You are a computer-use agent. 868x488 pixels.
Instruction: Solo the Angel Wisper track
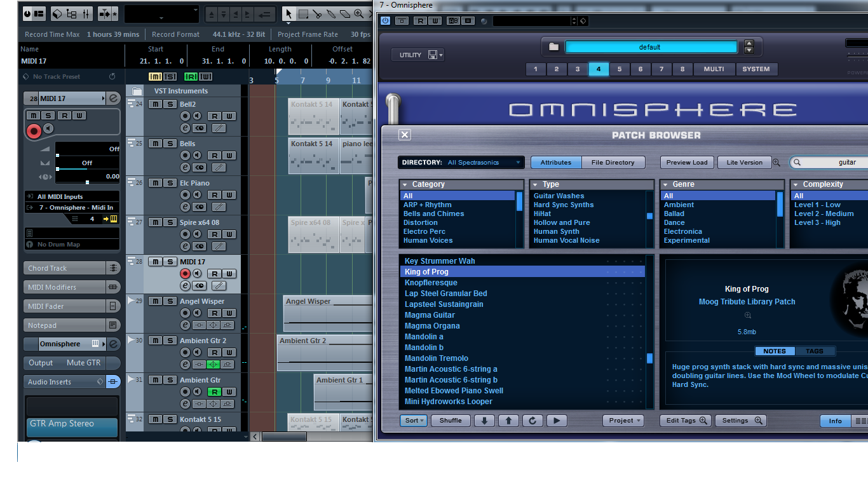(170, 301)
